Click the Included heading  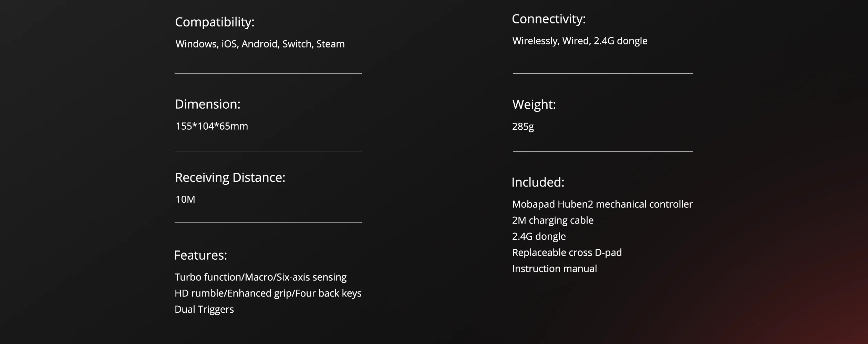[538, 182]
